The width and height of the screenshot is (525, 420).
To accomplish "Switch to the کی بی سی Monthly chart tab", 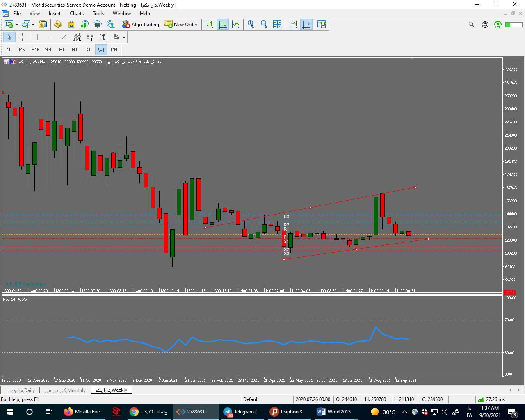I will pos(65,390).
